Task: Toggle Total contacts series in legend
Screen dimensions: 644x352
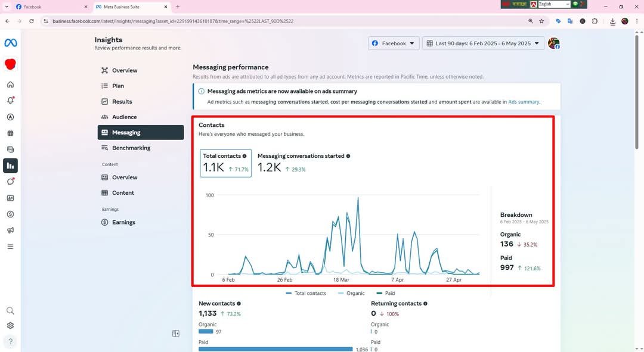Action: coord(306,293)
